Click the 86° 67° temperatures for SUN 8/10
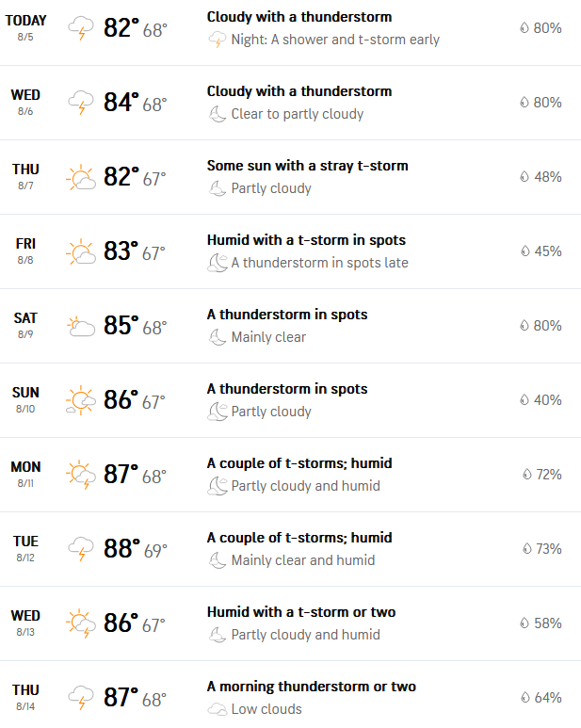The height and width of the screenshot is (728, 581). [x=135, y=400]
